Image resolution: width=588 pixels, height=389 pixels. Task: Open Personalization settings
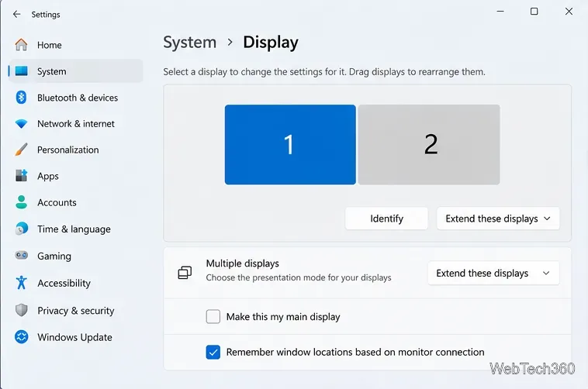67,150
